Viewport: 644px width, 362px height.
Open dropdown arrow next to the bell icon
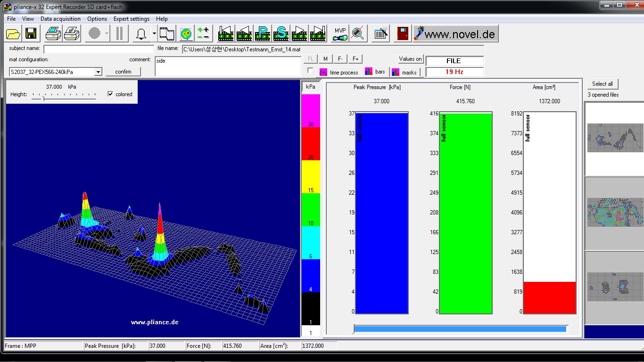154,33
